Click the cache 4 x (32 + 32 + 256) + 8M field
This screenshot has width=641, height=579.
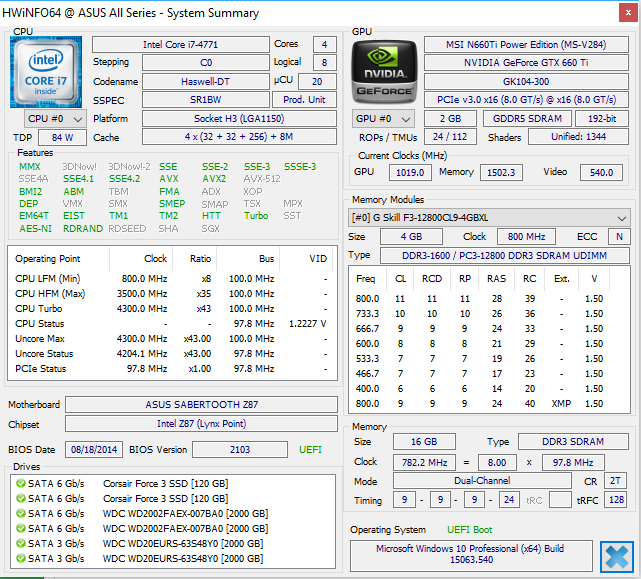click(239, 137)
